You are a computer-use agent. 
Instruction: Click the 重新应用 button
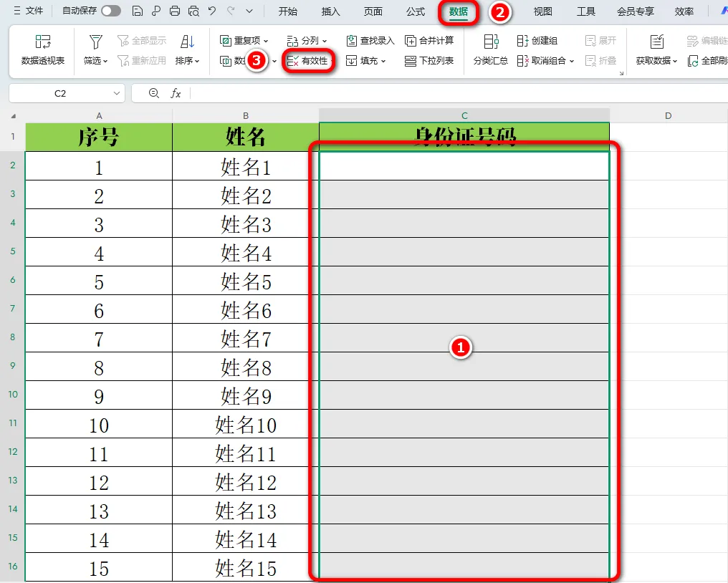coord(142,61)
